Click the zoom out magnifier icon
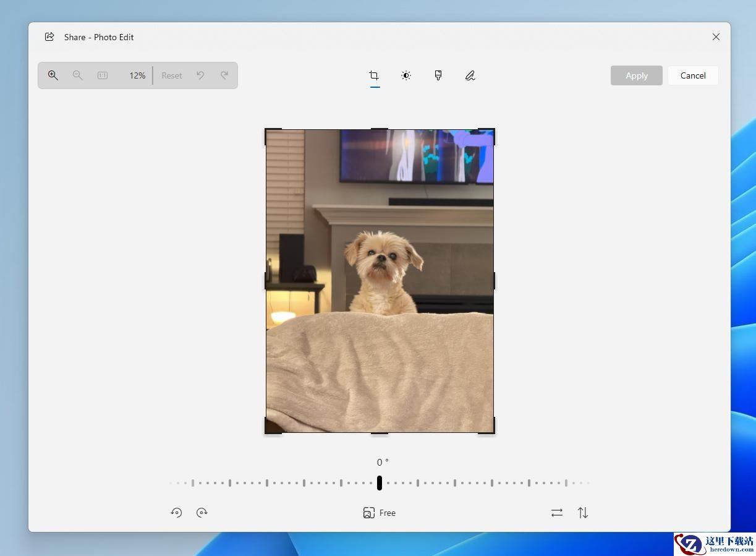The image size is (756, 556). (78, 75)
